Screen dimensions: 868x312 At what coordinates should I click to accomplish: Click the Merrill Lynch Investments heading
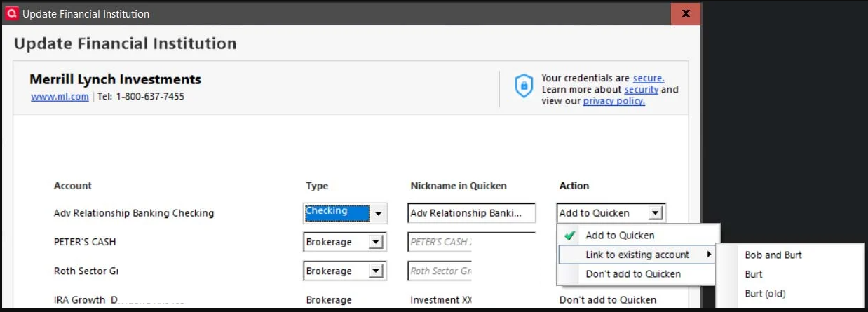point(115,79)
